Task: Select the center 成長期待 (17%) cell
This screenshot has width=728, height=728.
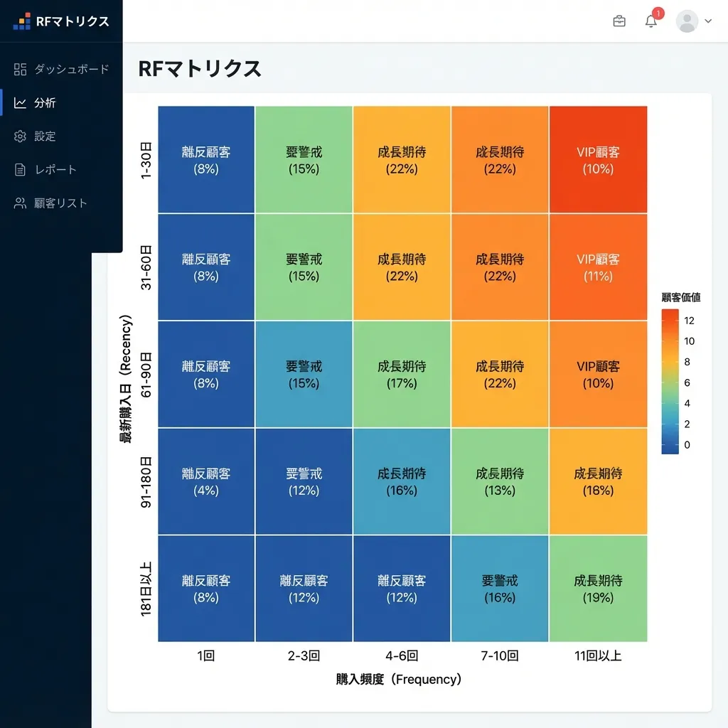Action: [402, 374]
